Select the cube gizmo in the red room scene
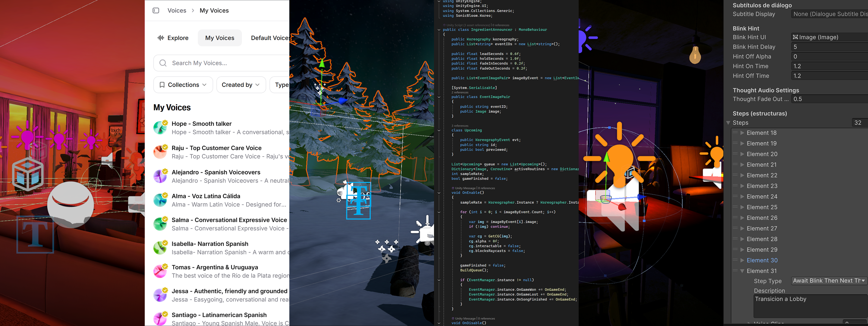Viewport: 868px width, 326px height. 28,174
